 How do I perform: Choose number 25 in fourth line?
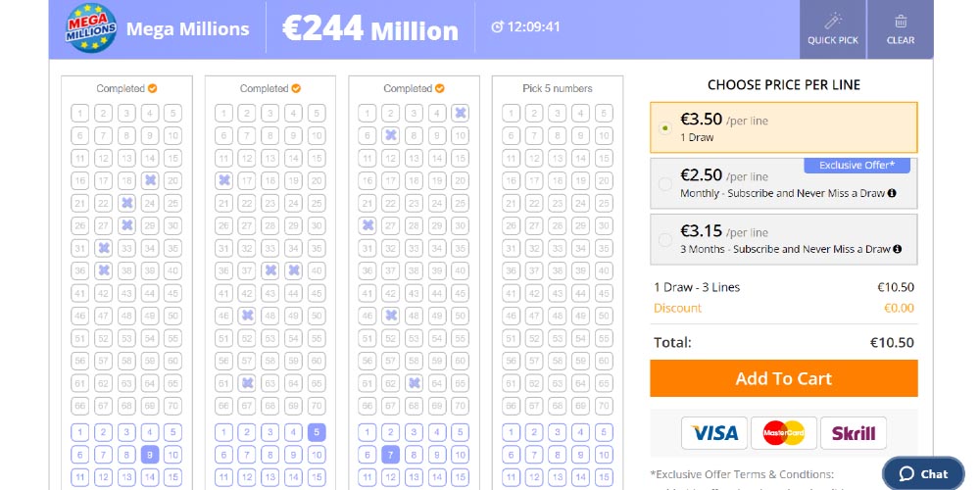click(605, 203)
